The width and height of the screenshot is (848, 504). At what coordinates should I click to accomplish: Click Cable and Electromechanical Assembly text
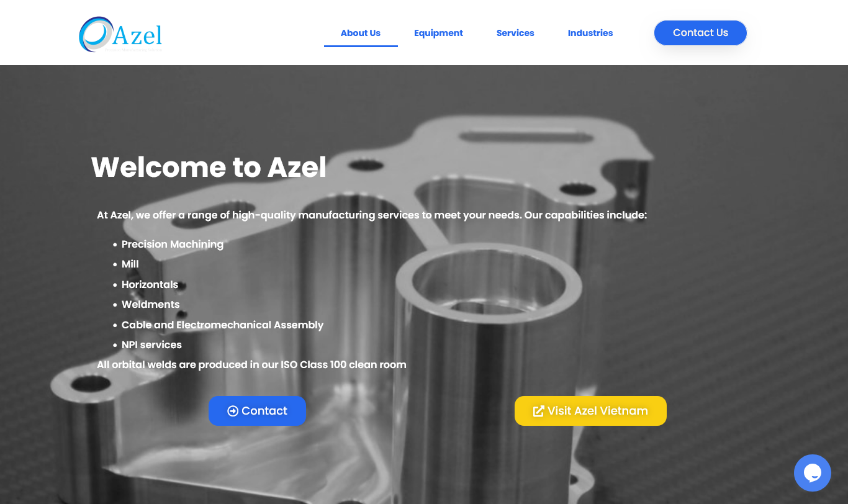tap(222, 325)
